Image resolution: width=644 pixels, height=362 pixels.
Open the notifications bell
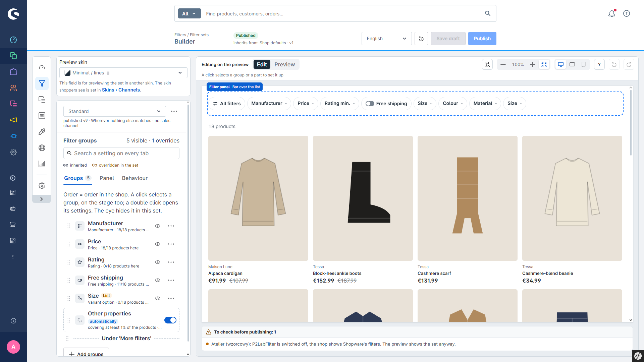pos(612,13)
